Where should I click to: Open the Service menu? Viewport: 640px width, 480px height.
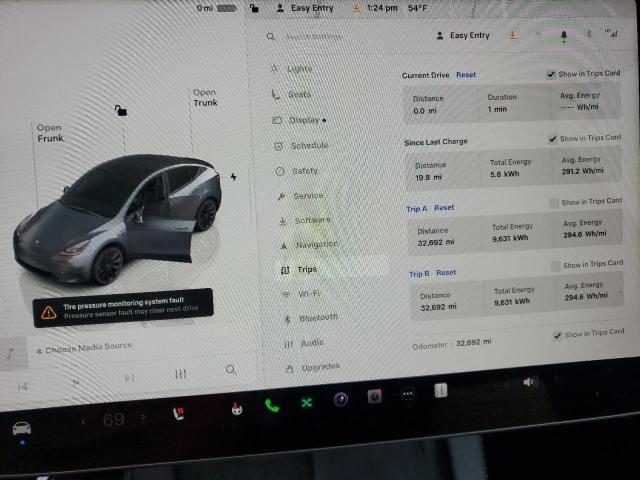coord(300,196)
